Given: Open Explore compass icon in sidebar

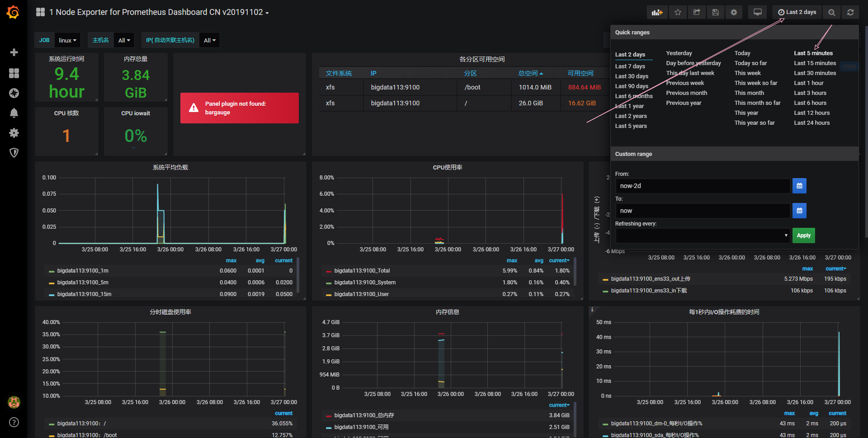Looking at the screenshot, I should (x=14, y=93).
